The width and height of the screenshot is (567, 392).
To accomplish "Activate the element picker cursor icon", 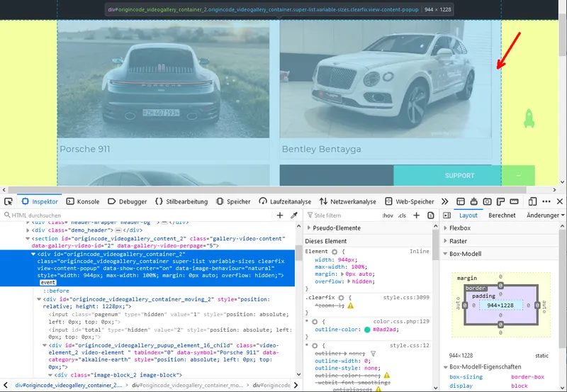I will [9, 201].
